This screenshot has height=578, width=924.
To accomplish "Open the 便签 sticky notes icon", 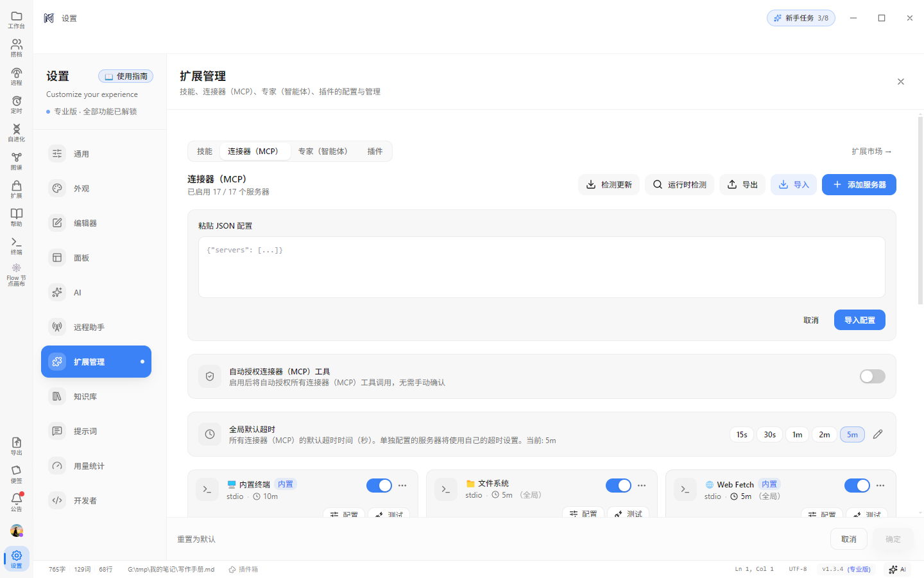I will pos(17,475).
